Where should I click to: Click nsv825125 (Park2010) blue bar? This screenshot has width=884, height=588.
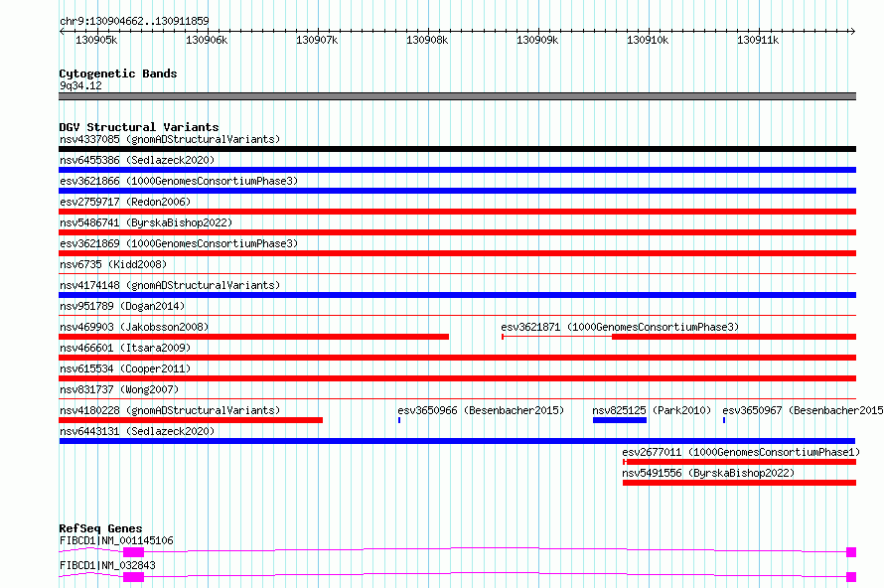[620, 420]
